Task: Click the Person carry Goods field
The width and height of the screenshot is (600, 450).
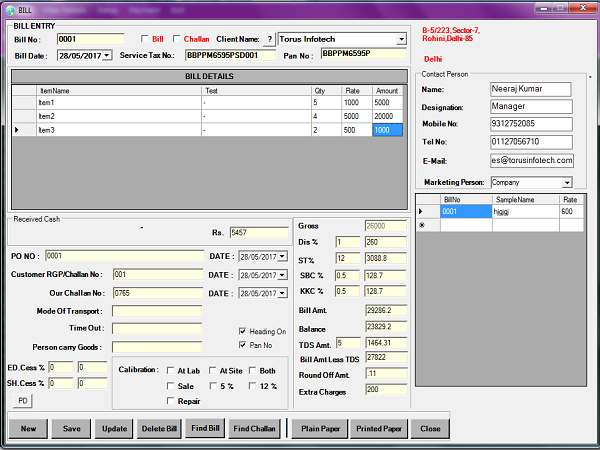Action: [x=157, y=347]
